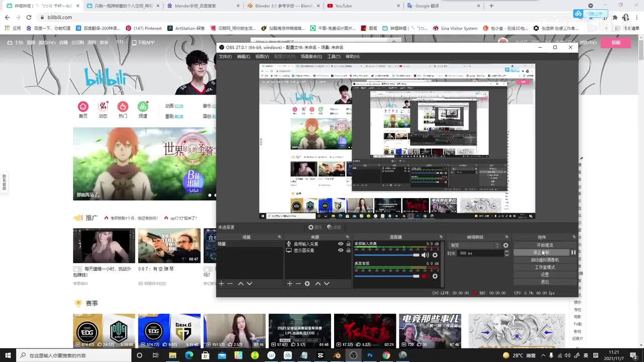644x362 pixels.
Task: Open the File menu in OBS
Action: coord(225,56)
